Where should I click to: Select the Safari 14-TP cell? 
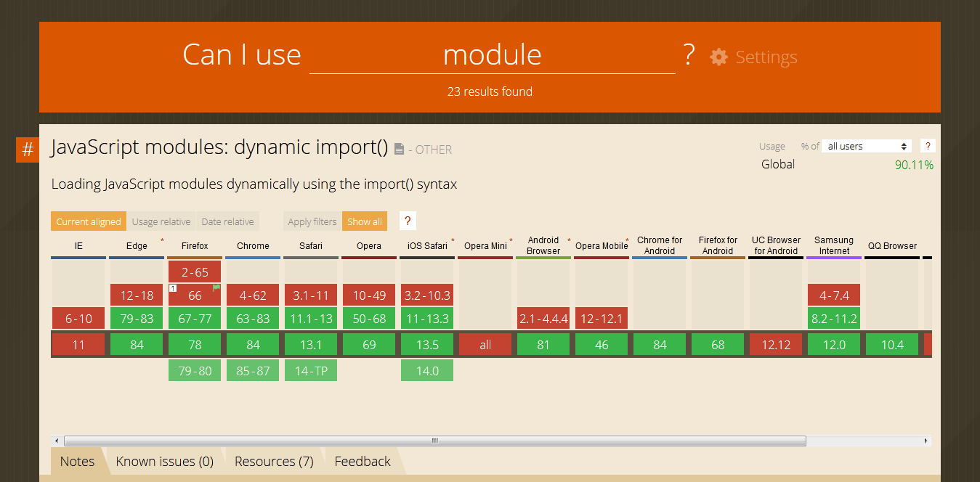click(x=311, y=370)
